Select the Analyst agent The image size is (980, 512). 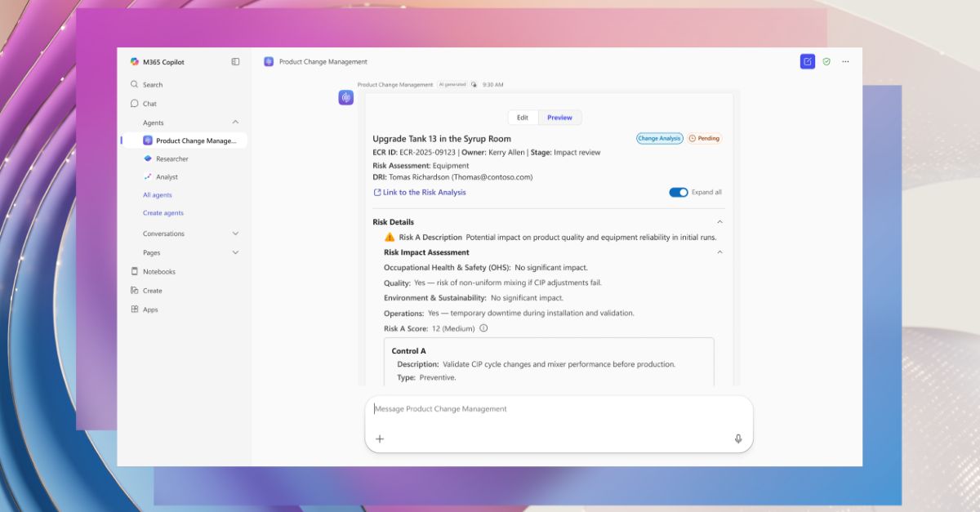[x=167, y=176]
